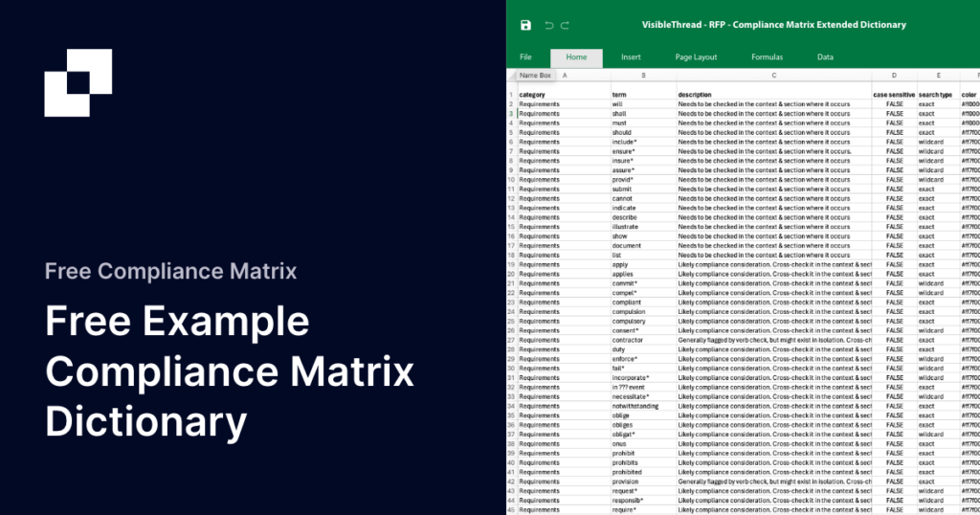Select the cell containing 'shall'
Screen dimensions: 980x515
click(x=644, y=114)
